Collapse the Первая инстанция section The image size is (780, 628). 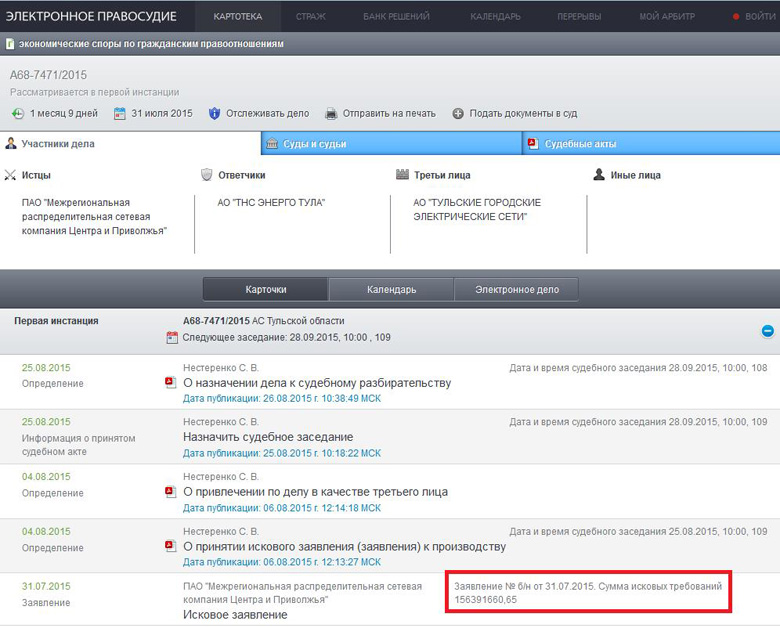click(767, 330)
